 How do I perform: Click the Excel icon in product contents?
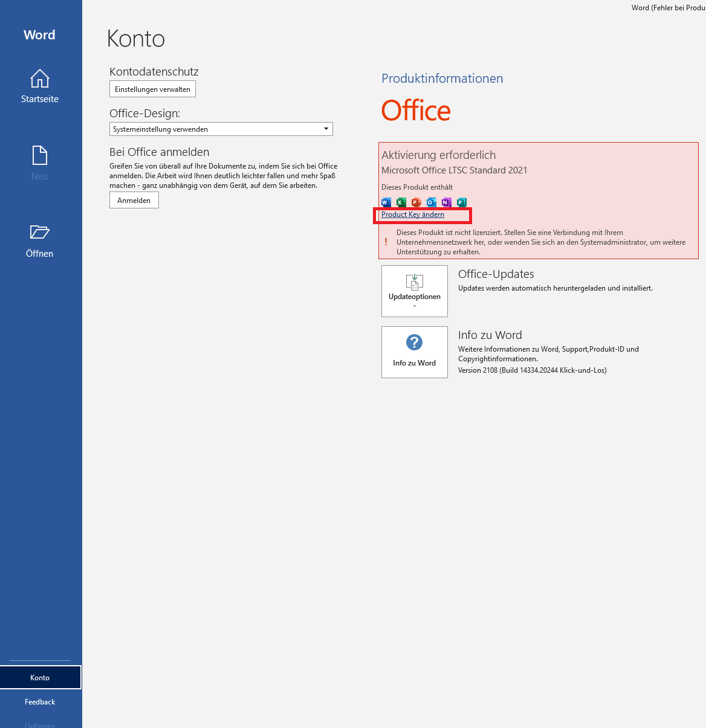click(x=401, y=202)
